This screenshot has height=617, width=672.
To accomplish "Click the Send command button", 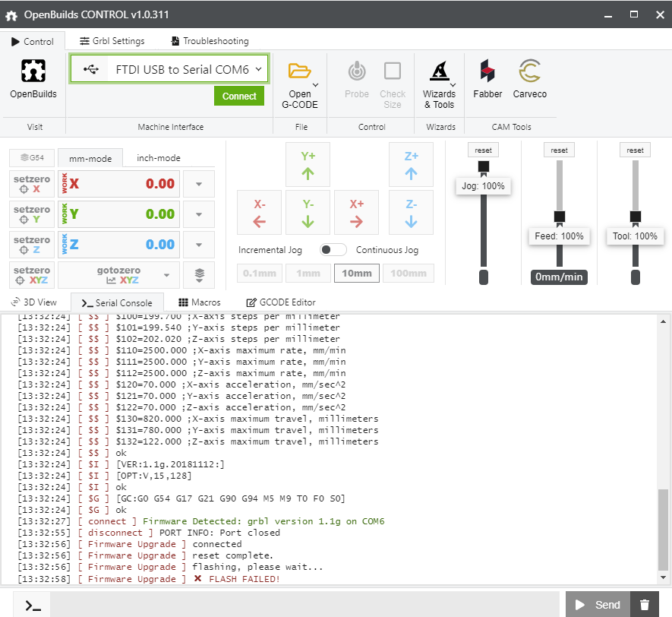I will point(598,605).
